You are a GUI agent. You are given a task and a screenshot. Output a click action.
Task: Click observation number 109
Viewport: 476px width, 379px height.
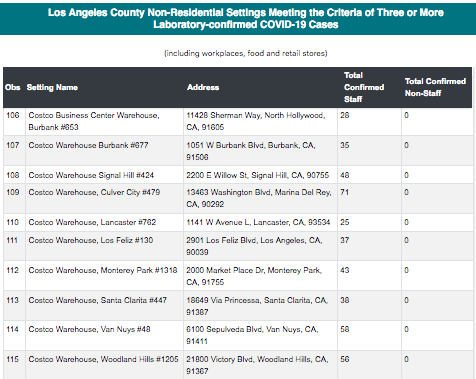[13, 192]
